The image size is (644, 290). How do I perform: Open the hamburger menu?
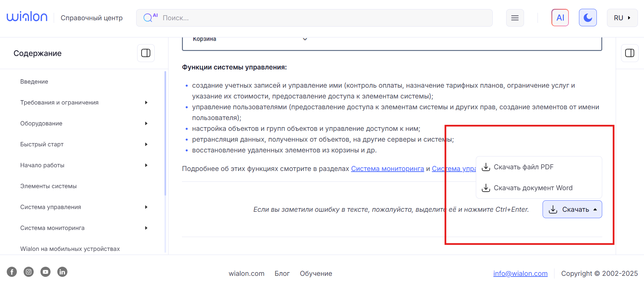[x=515, y=18]
